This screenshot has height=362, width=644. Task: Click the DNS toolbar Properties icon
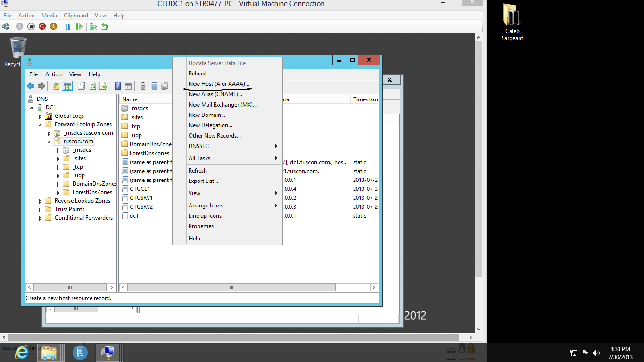[82, 86]
